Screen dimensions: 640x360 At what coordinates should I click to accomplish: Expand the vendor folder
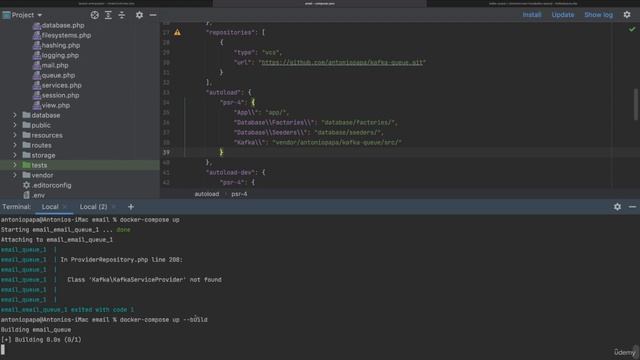(x=15, y=176)
